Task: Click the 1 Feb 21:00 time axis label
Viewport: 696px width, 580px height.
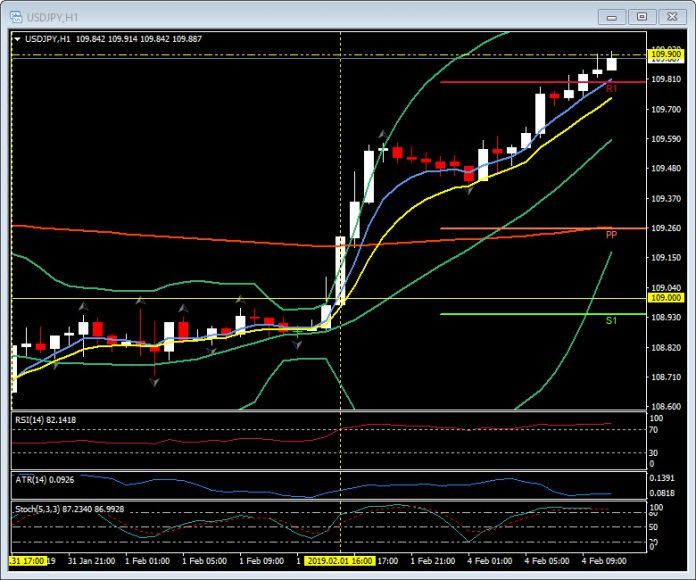Action: click(x=432, y=561)
